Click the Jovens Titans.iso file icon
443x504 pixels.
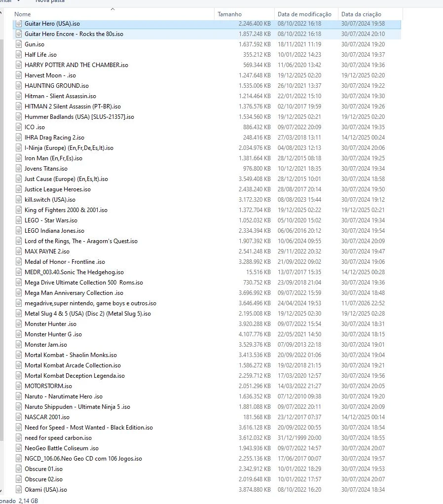point(19,169)
